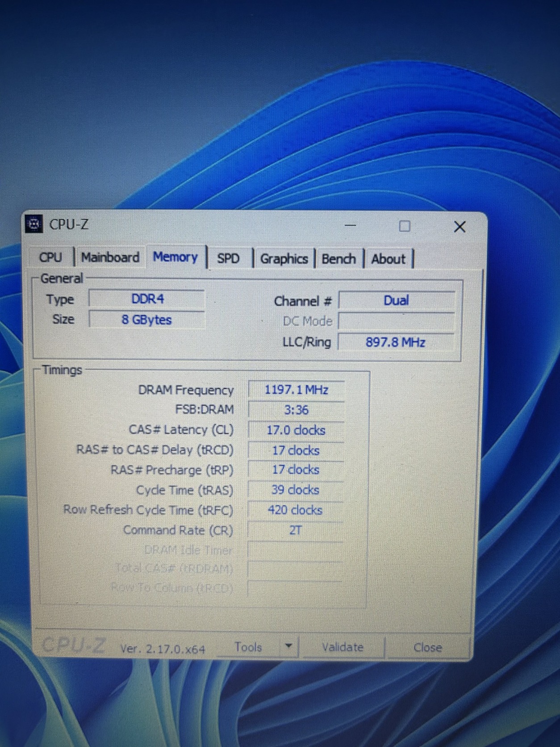
Task: Click the CPU-Z window title text
Action: click(x=69, y=224)
